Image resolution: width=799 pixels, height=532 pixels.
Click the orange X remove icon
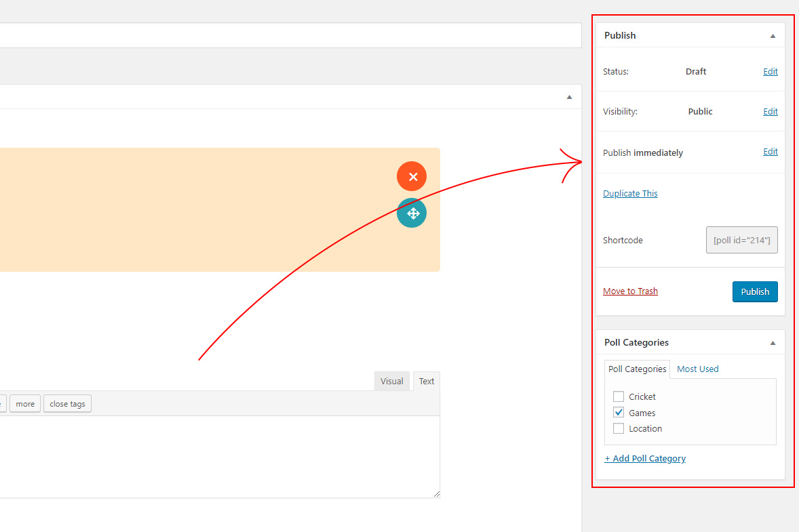pyautogui.click(x=412, y=176)
